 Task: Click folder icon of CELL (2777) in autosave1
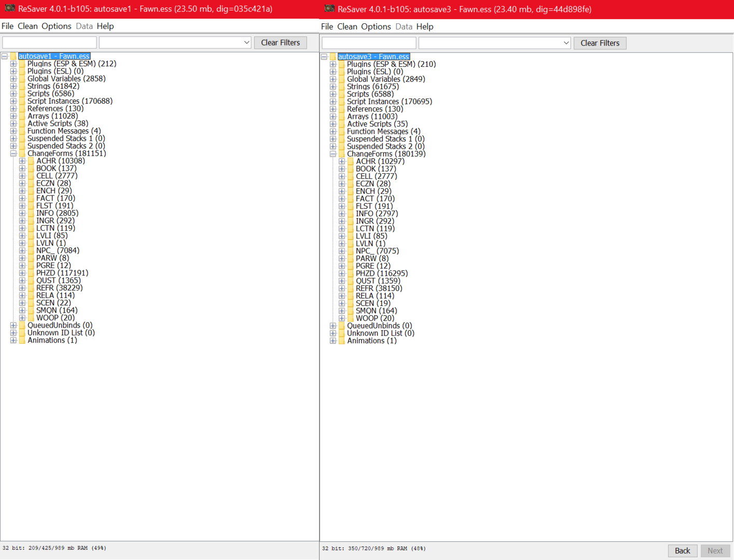(31, 176)
